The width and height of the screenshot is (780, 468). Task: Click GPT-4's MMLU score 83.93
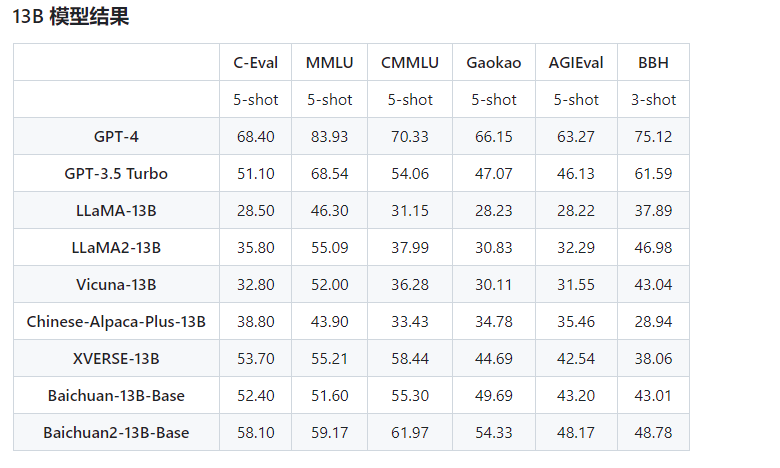pyautogui.click(x=329, y=136)
